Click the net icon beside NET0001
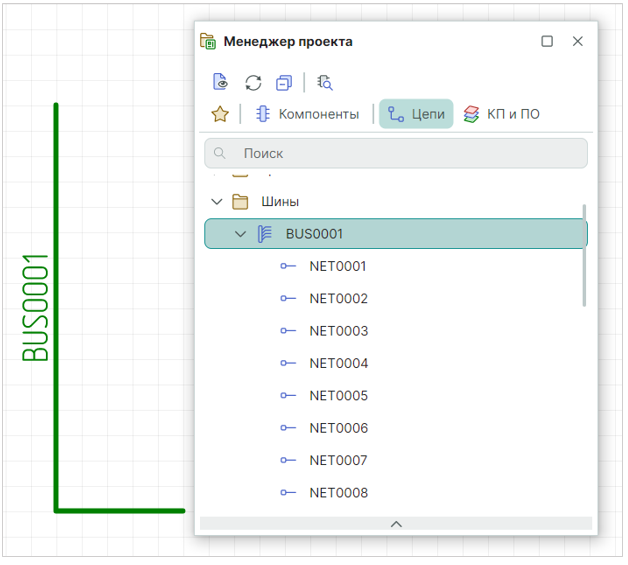Screen dimensions: 628x565 288,266
